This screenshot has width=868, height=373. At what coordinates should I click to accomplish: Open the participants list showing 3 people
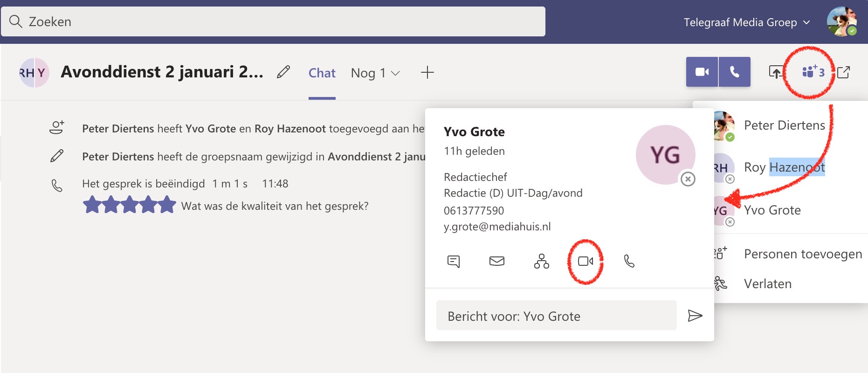(x=813, y=72)
